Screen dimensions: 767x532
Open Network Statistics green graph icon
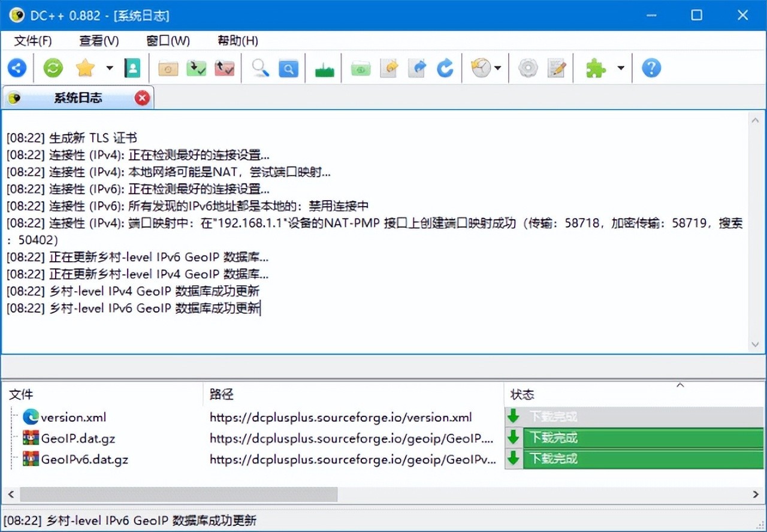pyautogui.click(x=324, y=69)
